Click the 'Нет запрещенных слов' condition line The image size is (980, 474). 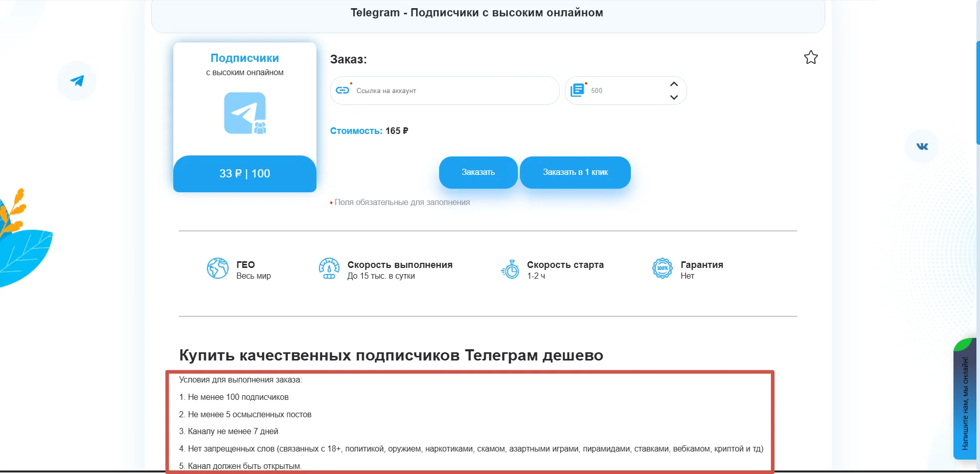(x=471, y=449)
